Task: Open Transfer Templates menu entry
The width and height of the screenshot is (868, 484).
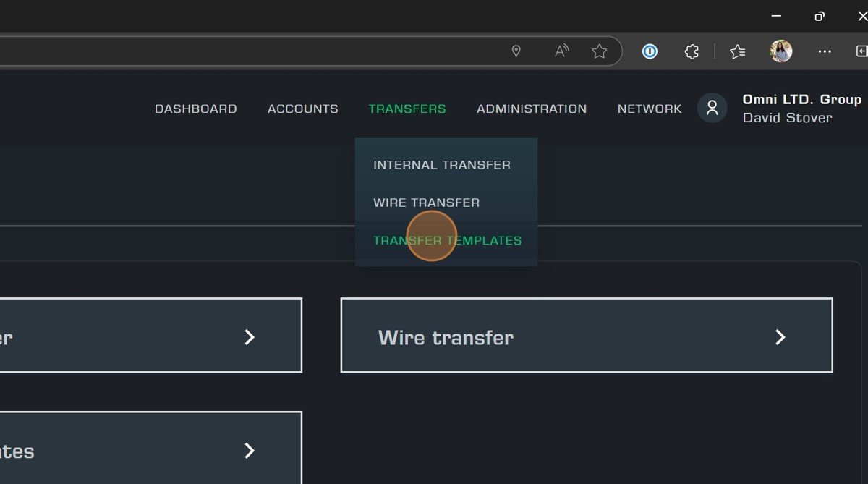Action: tap(447, 240)
